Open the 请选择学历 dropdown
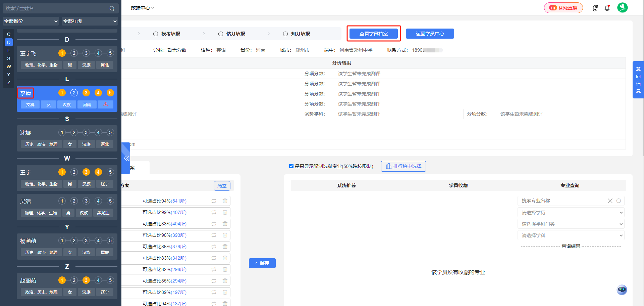644x306 pixels. [570, 212]
